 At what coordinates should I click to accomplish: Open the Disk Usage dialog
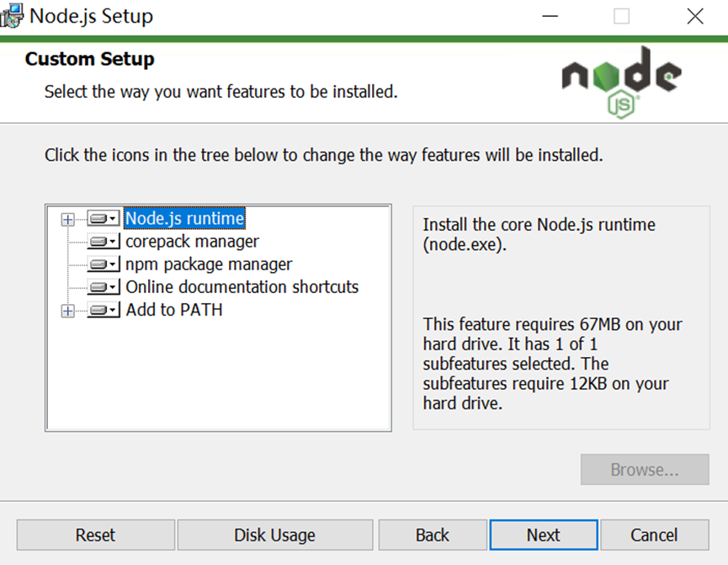pos(274,535)
